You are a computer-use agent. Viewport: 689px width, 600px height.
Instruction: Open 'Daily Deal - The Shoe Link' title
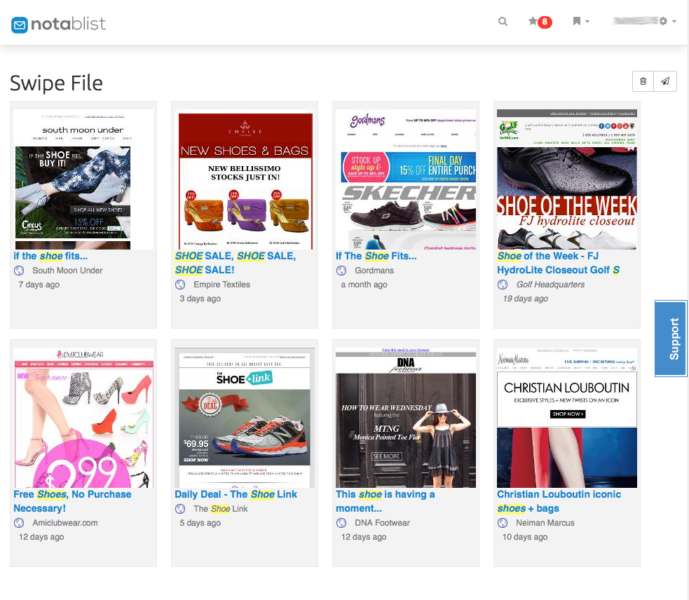(236, 495)
